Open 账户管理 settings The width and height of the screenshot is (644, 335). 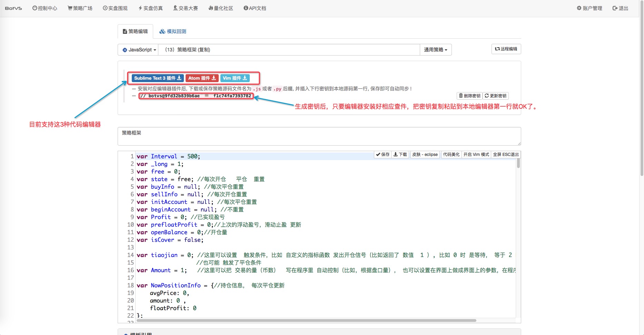coord(589,8)
